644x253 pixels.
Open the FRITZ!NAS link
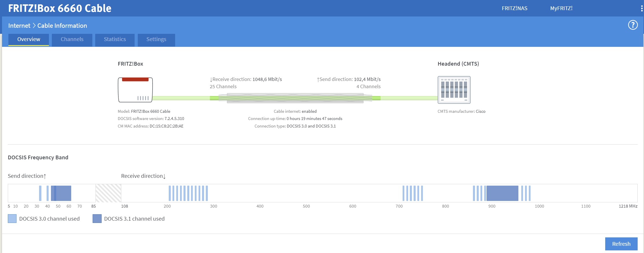514,8
